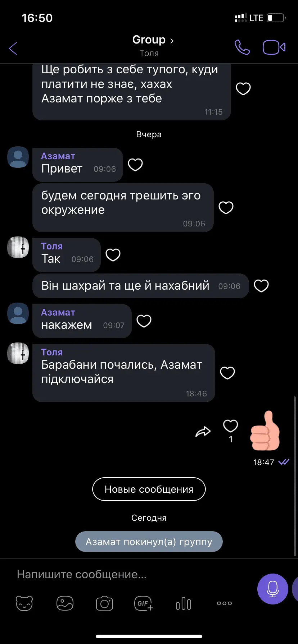This screenshot has height=644, width=298.
Task: Open the camera icon in the bottom toolbar
Action: coord(105,603)
